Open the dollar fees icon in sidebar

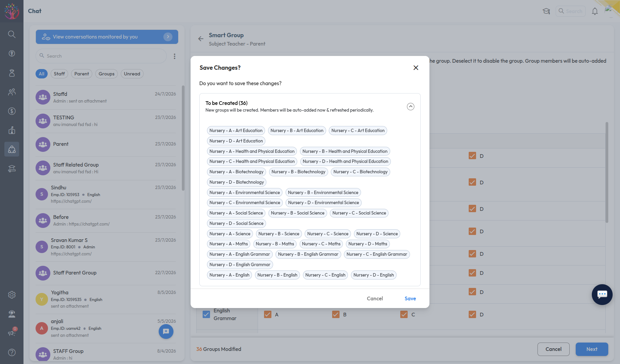point(12,111)
